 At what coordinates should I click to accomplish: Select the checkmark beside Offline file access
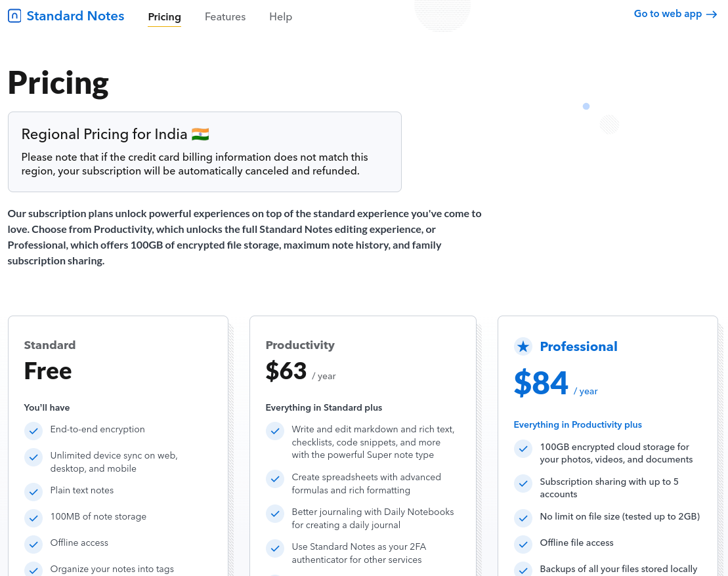[x=523, y=545]
